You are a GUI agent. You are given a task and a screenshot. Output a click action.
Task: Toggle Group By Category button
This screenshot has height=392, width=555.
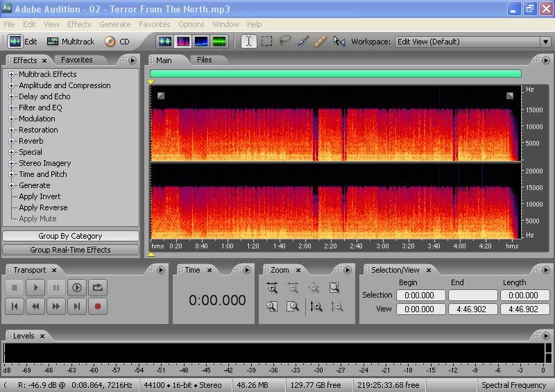tap(71, 236)
